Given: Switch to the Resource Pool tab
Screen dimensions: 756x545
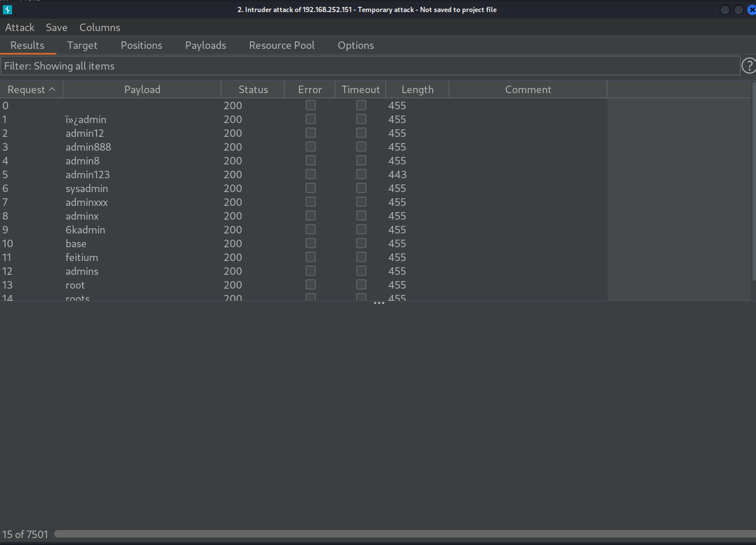Looking at the screenshot, I should [x=282, y=45].
